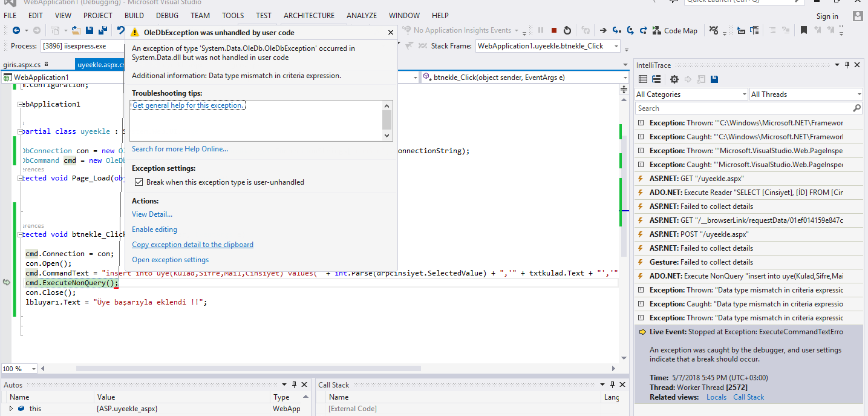Switch to uyeekle.aspx.cs tab
This screenshot has width=868, height=416.
coord(100,65)
